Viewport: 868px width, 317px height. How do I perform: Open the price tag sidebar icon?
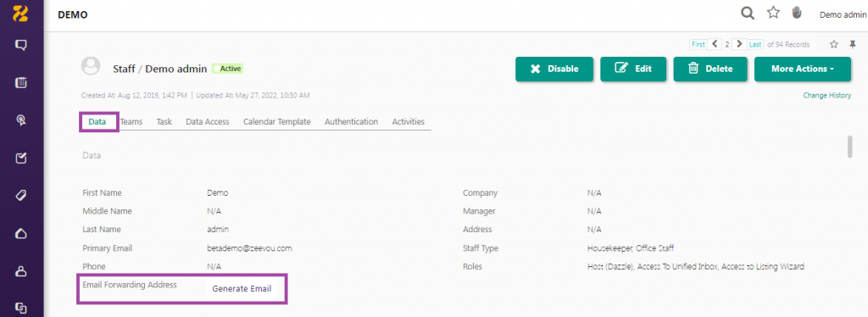[21, 196]
